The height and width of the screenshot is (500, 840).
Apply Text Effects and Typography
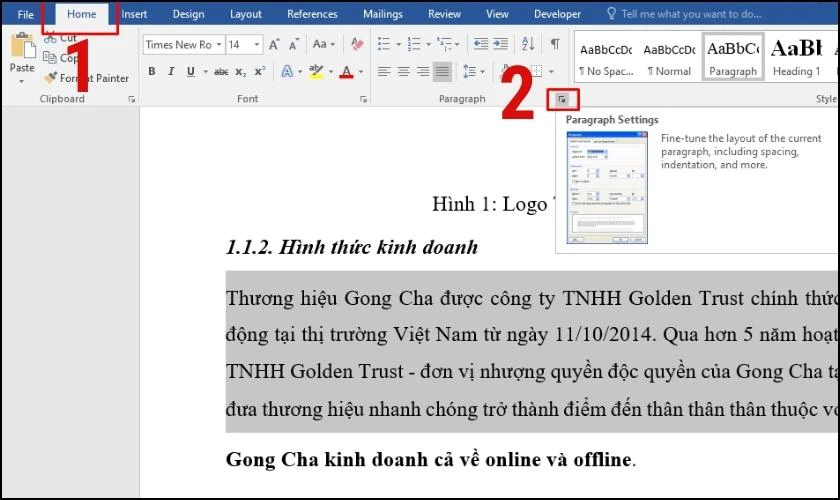point(287,71)
